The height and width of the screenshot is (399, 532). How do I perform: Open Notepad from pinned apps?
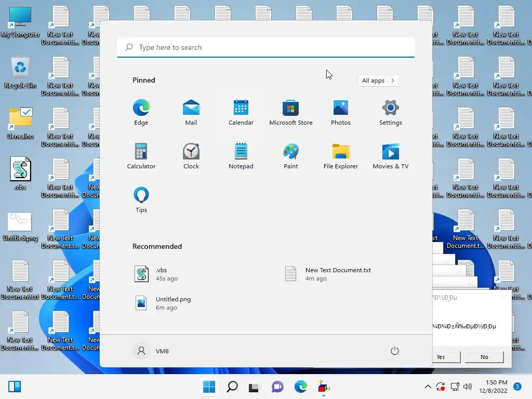241,156
